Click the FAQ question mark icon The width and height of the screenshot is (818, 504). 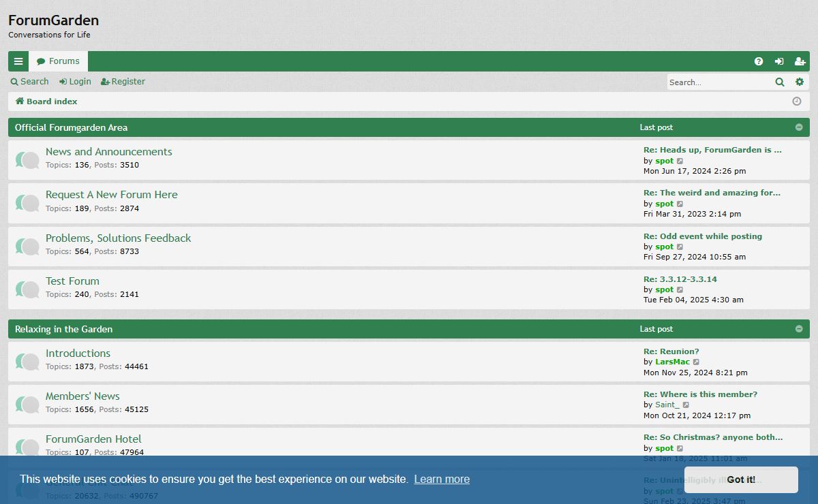(x=759, y=61)
